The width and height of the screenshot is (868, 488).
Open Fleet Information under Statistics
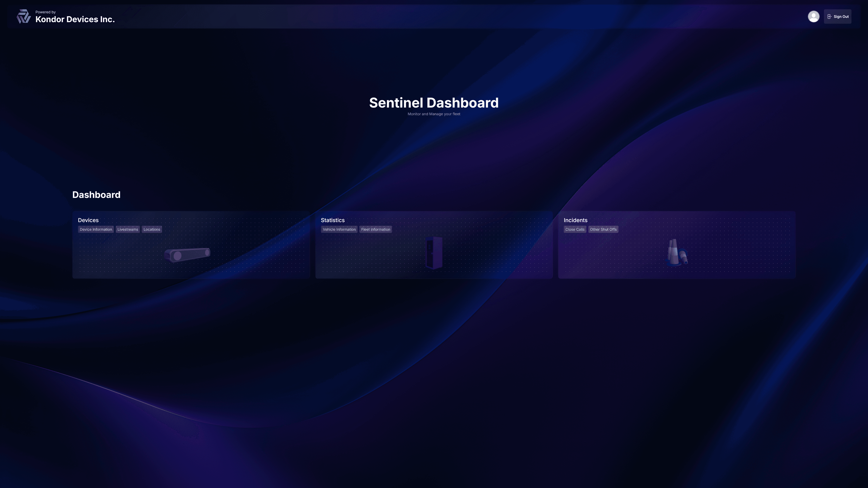[375, 229]
